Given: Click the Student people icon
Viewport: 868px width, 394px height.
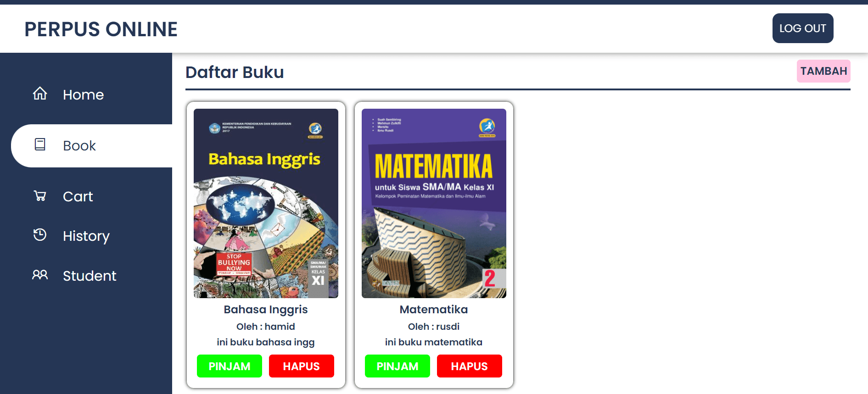Looking at the screenshot, I should pos(40,275).
